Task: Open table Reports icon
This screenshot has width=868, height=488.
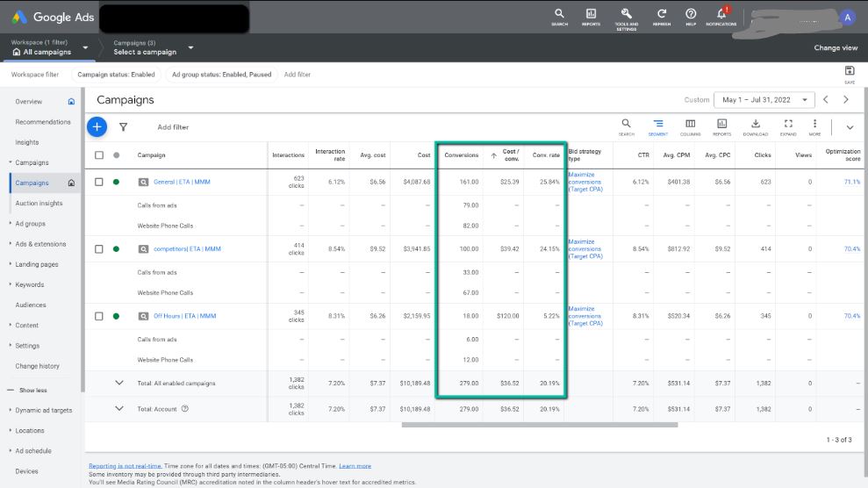Action: 721,126
